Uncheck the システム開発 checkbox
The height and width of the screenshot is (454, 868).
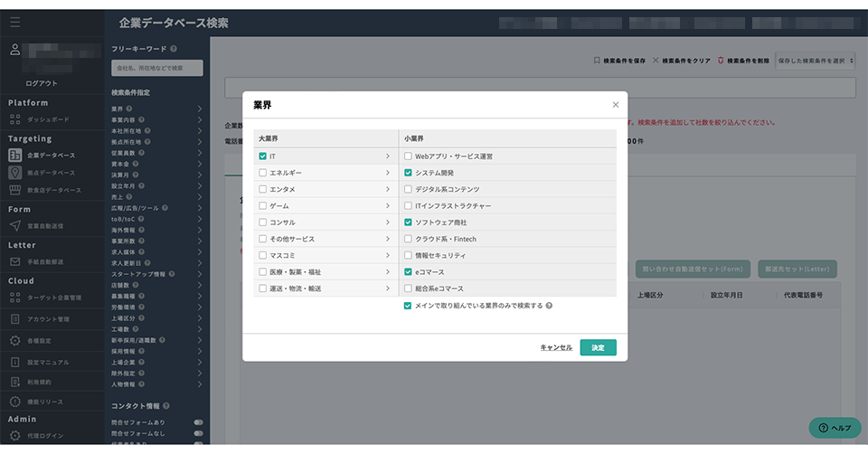[409, 173]
